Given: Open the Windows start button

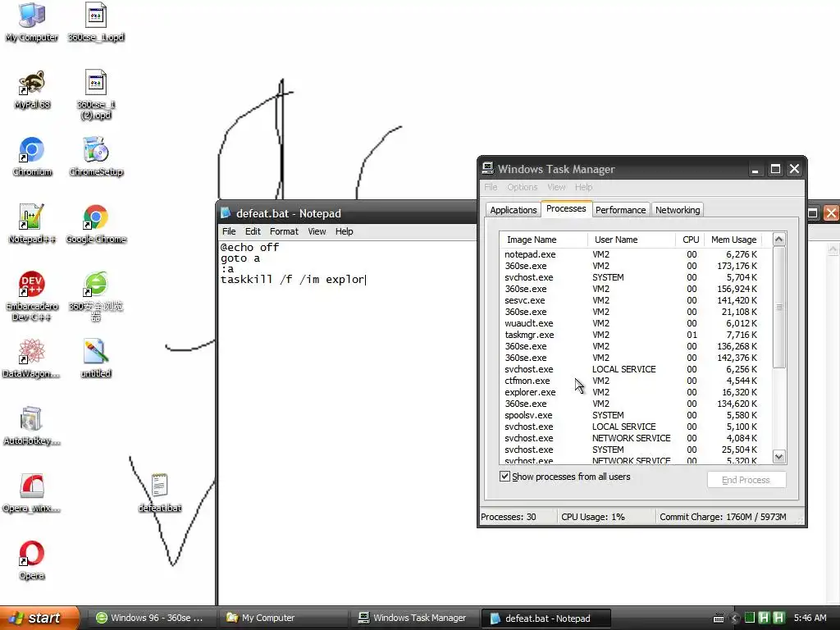Looking at the screenshot, I should pos(39,618).
